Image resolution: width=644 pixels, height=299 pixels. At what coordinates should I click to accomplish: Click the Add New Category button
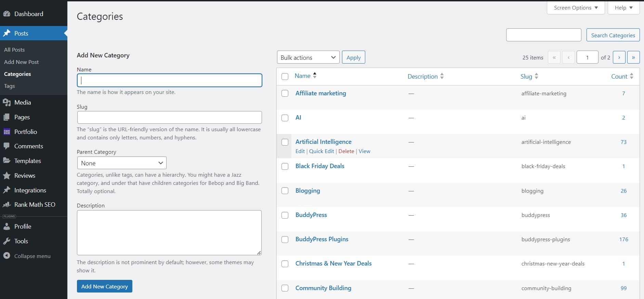pyautogui.click(x=104, y=286)
